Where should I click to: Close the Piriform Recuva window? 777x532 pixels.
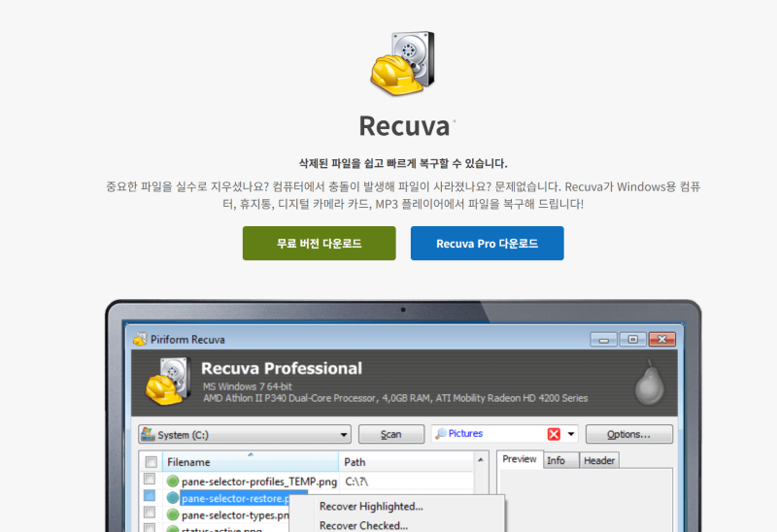click(662, 340)
